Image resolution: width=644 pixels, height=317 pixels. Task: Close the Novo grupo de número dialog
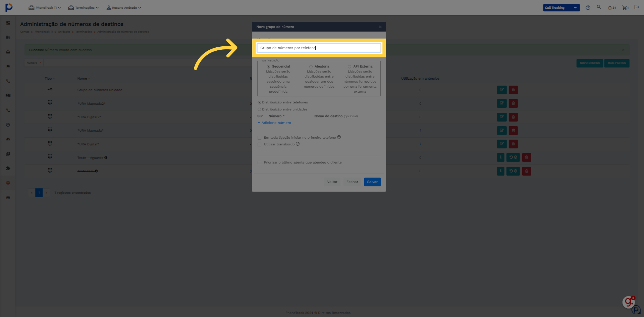380,27
